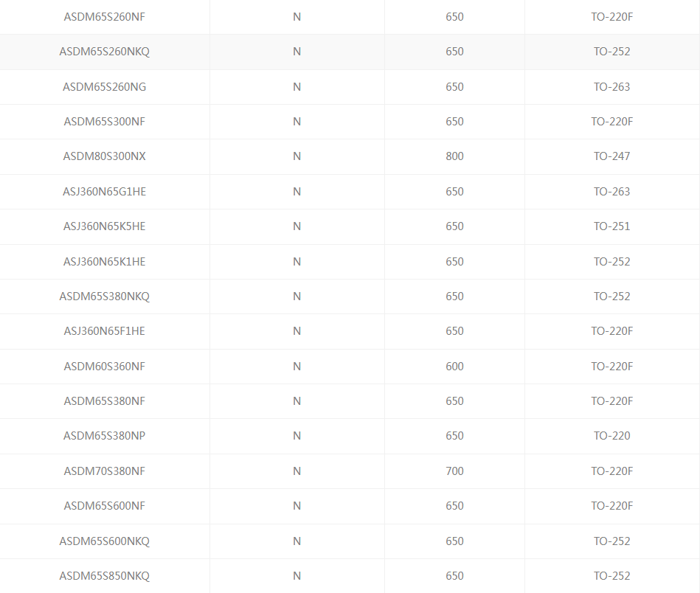Click the 600 voltage value cell
The image size is (700, 593).
tap(454, 367)
